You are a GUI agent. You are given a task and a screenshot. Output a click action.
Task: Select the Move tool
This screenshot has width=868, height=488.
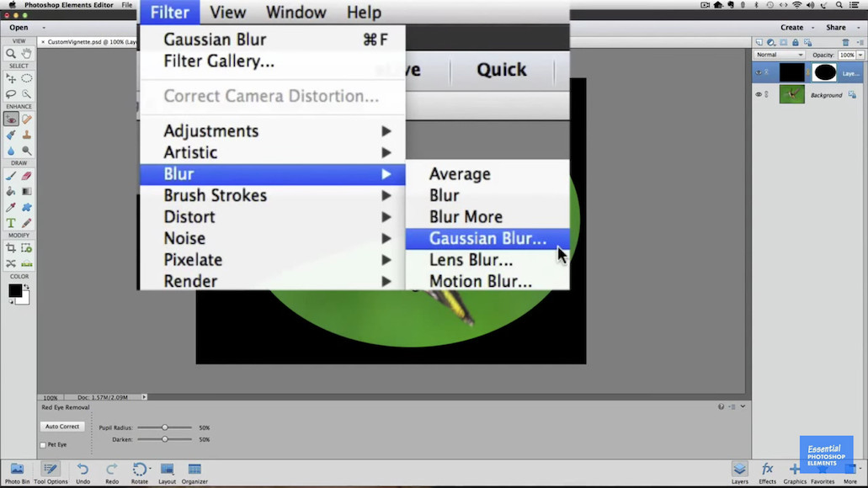coord(10,78)
